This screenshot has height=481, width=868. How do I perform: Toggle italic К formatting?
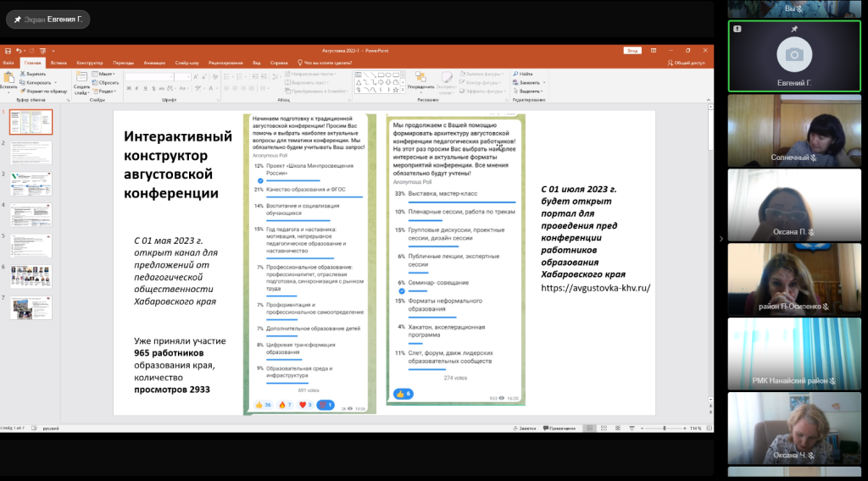point(136,88)
